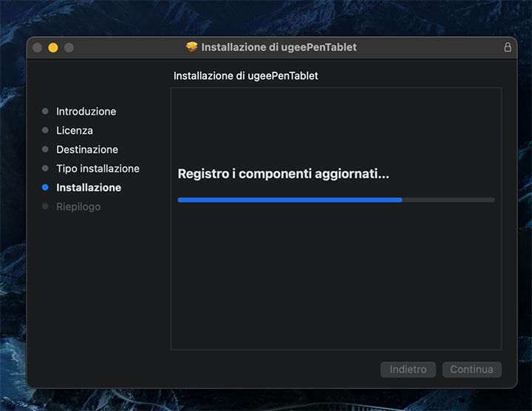Open the Tipo installazione step
The width and height of the screenshot is (532, 411).
click(98, 169)
